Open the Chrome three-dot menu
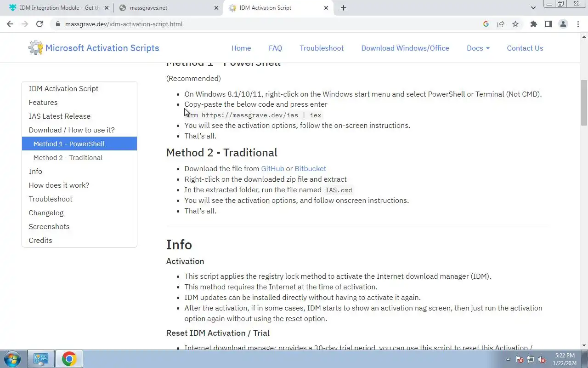 pos(578,24)
